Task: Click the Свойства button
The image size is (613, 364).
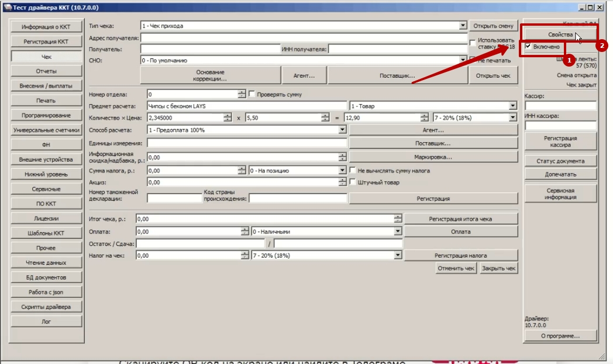Action: click(560, 35)
